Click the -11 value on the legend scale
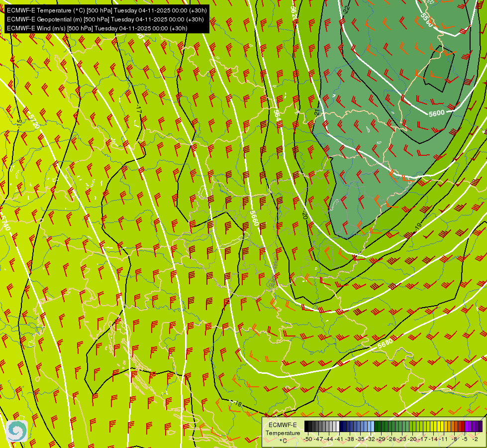487x448 pixels. 443,439
